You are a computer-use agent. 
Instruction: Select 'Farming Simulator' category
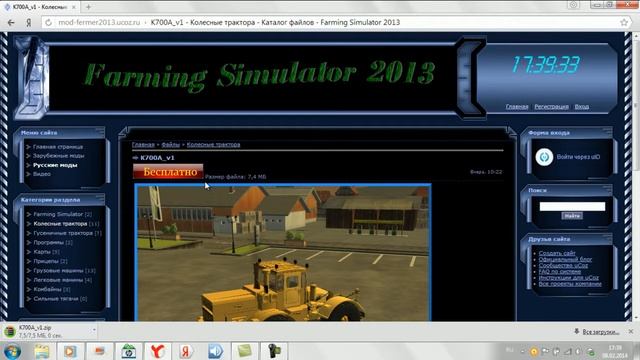coord(58,214)
